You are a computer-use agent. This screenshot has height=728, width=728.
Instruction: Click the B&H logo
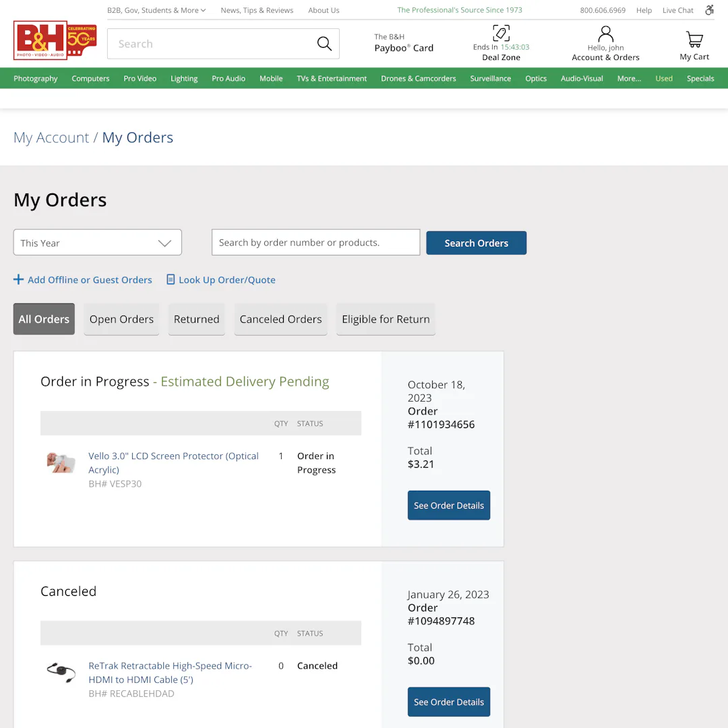(55, 40)
